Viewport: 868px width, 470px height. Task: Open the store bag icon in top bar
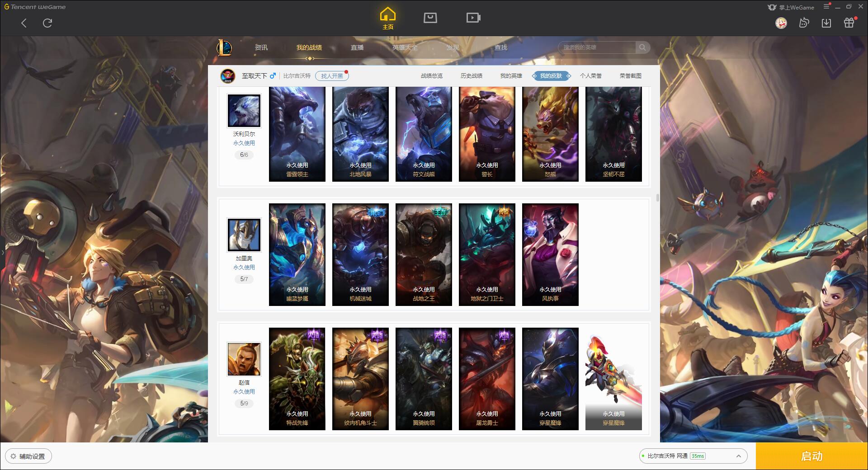(430, 18)
